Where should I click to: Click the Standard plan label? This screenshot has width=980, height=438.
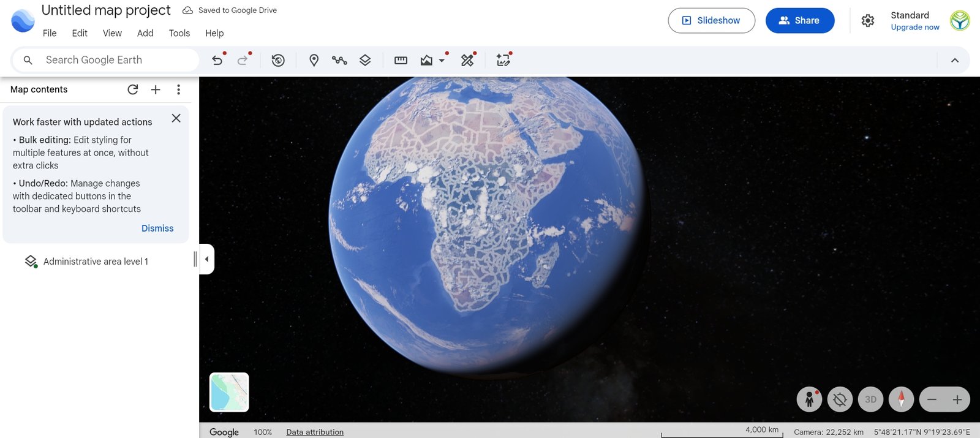(910, 15)
